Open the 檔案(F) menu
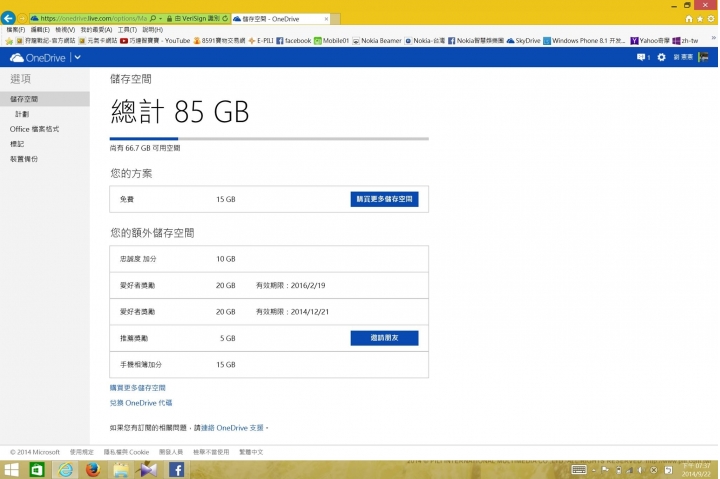 tap(16, 29)
